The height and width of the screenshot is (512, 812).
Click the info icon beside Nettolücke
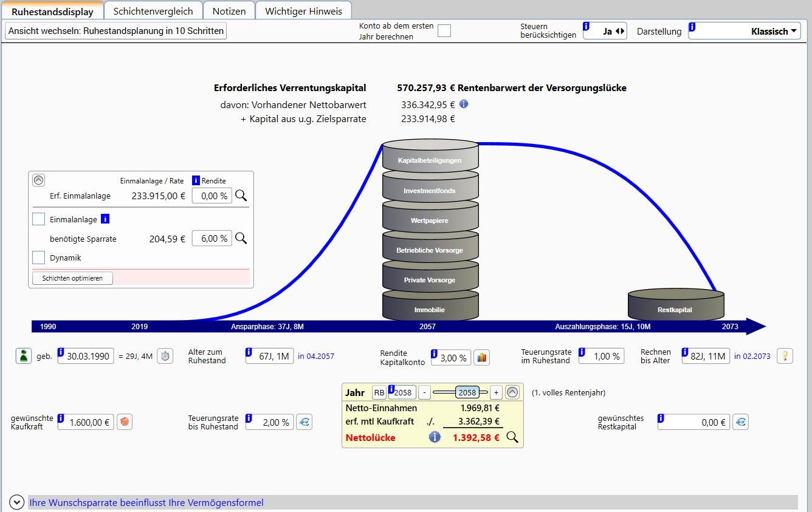435,437
